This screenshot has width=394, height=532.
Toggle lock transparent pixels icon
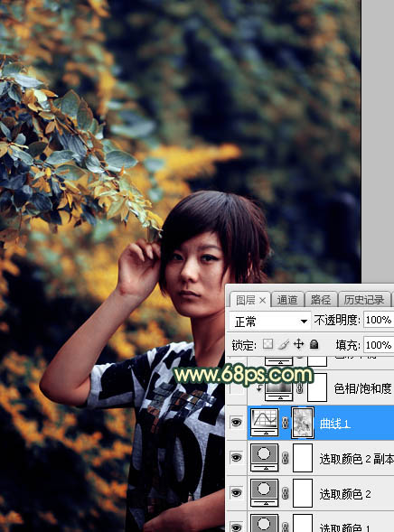click(267, 344)
